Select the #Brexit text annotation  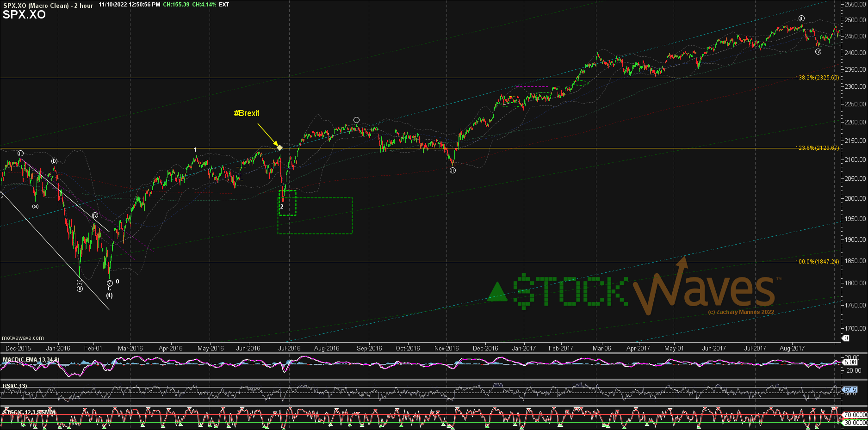pos(246,113)
